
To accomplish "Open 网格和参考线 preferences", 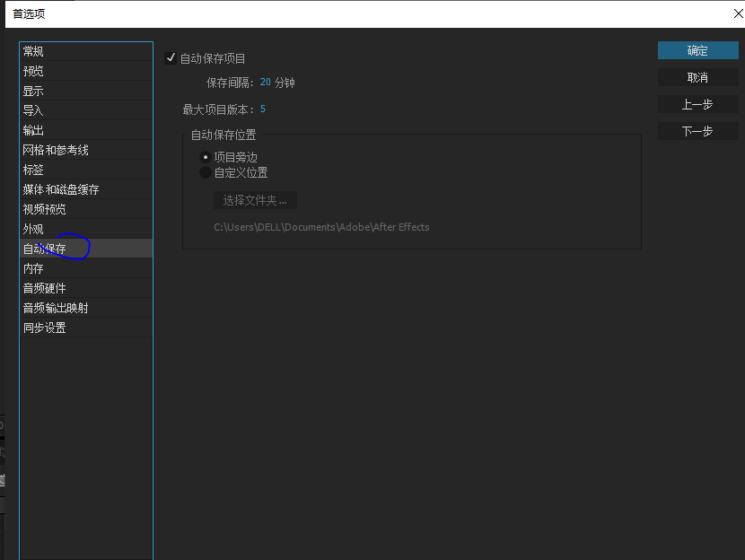I will 86,150.
